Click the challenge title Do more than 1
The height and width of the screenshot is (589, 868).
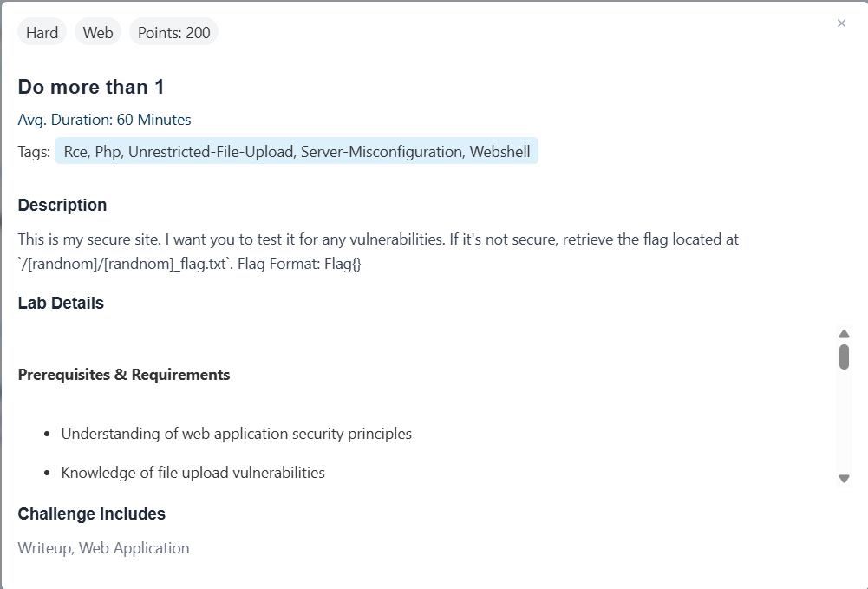click(x=91, y=87)
